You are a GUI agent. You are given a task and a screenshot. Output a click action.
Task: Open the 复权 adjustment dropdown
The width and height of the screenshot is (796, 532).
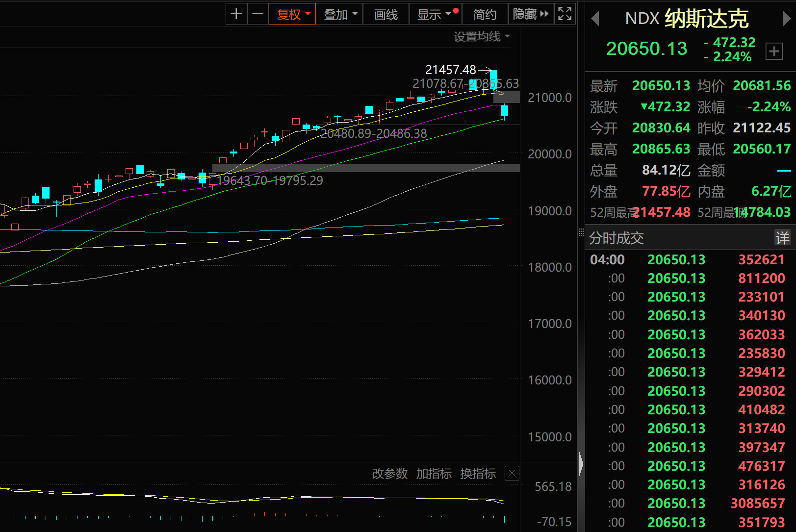click(x=292, y=14)
